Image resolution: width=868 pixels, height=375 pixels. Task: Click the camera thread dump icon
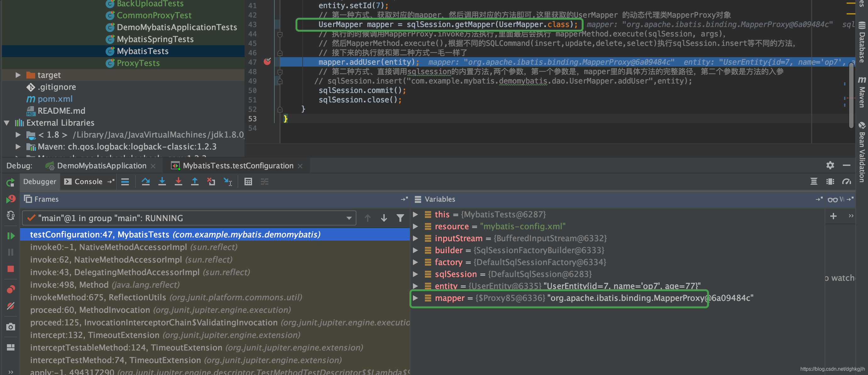point(10,327)
